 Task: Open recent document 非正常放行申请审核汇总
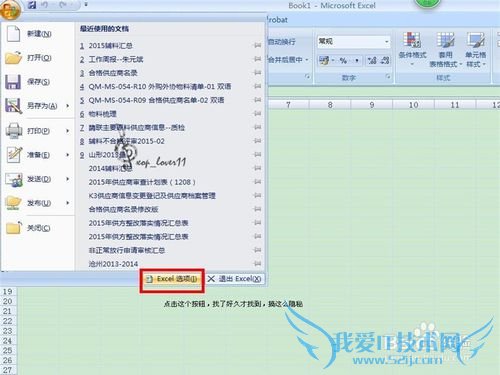click(127, 250)
